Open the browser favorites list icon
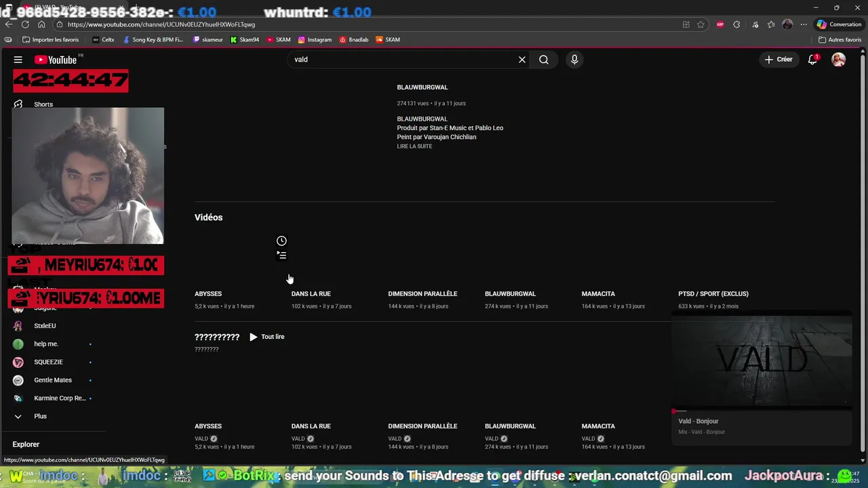This screenshot has width=868, height=488. pyautogui.click(x=771, y=24)
